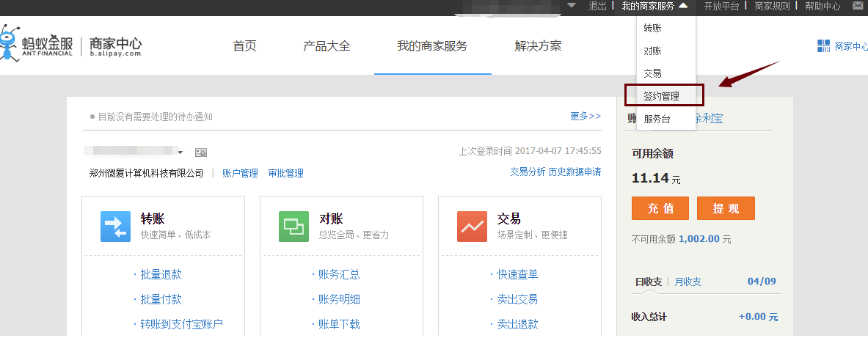This screenshot has width=868, height=338.
Task: Select 交易 in the dropdown menu
Action: [x=653, y=73]
